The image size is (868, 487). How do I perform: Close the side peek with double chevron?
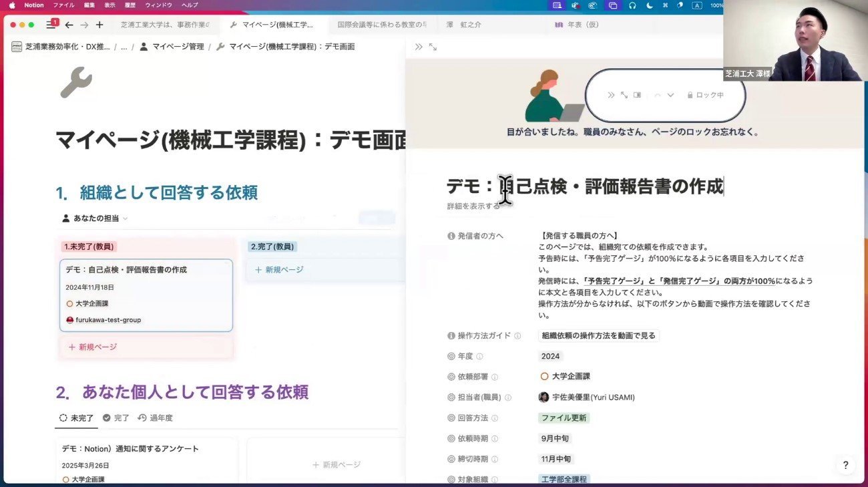click(x=419, y=47)
